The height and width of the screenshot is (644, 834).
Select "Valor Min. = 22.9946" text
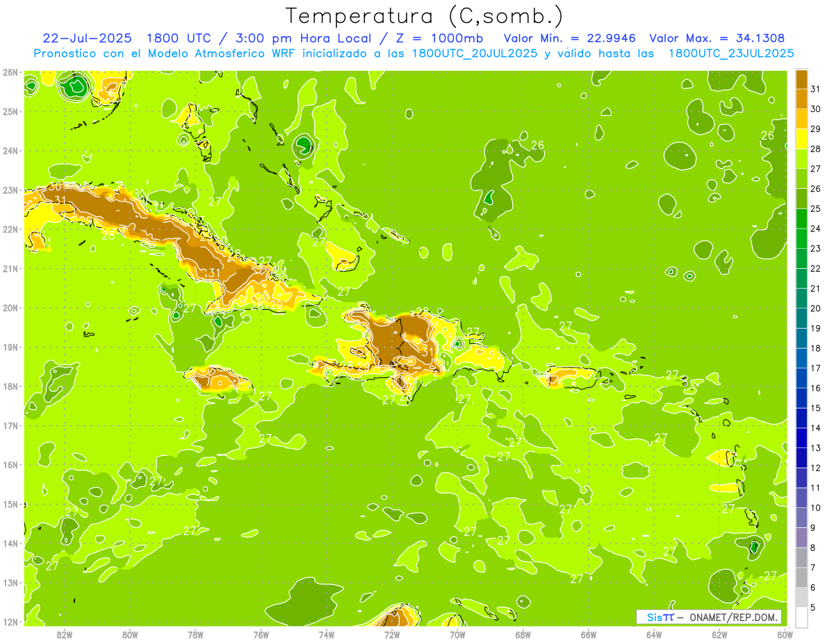point(570,38)
